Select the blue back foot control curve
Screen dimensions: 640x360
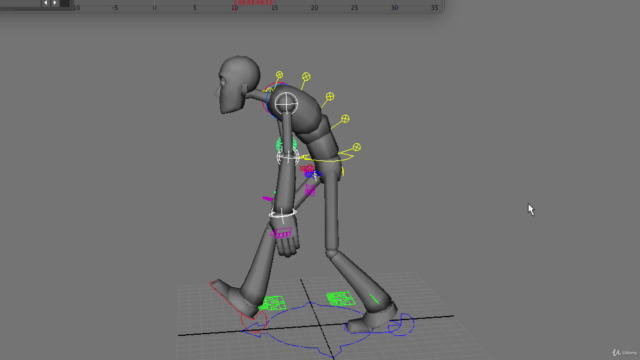(402, 325)
